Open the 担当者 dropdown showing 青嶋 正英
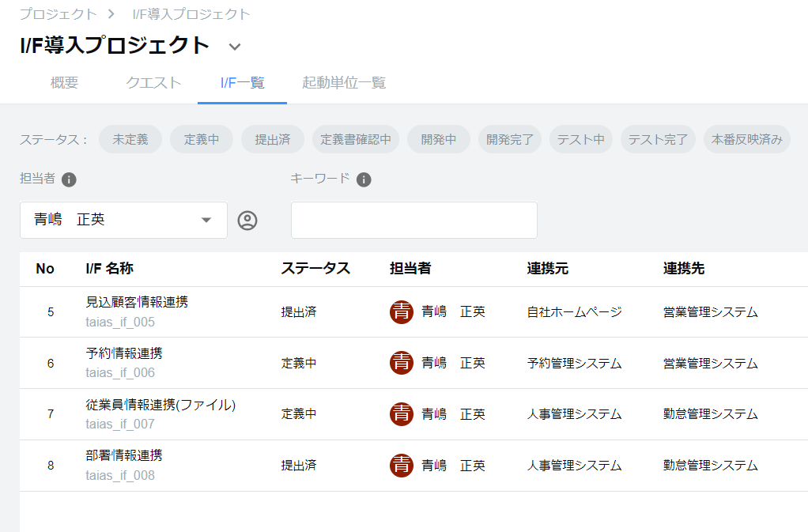 pos(123,221)
